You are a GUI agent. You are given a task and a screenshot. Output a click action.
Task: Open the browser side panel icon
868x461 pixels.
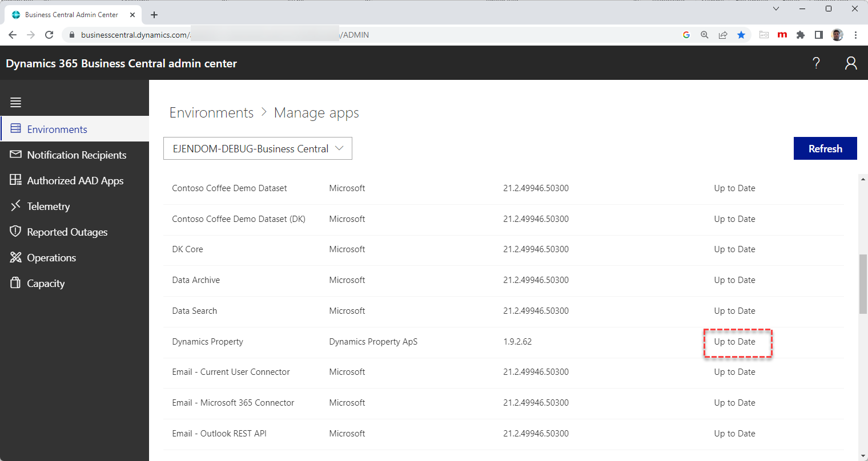818,35
